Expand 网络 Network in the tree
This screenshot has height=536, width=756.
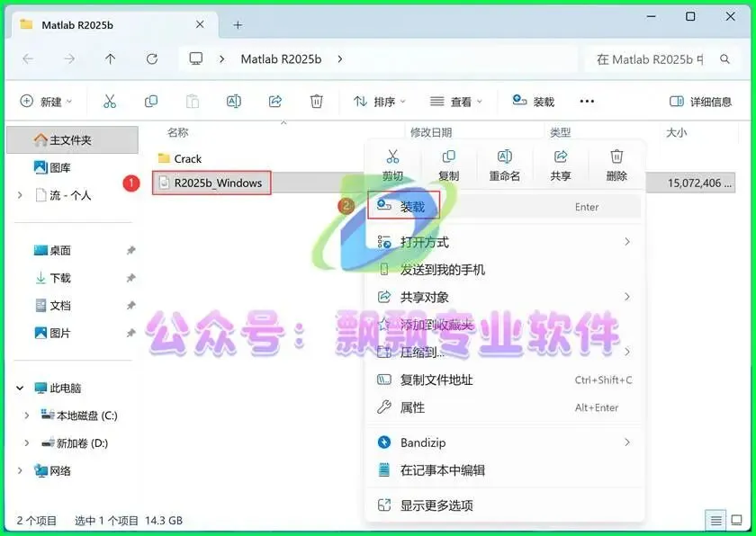tap(20, 470)
